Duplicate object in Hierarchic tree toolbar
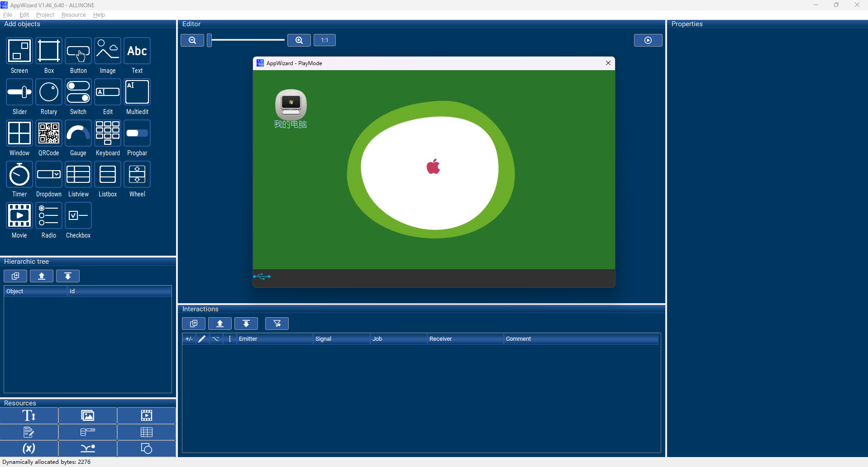Image resolution: width=868 pixels, height=467 pixels. (15, 276)
